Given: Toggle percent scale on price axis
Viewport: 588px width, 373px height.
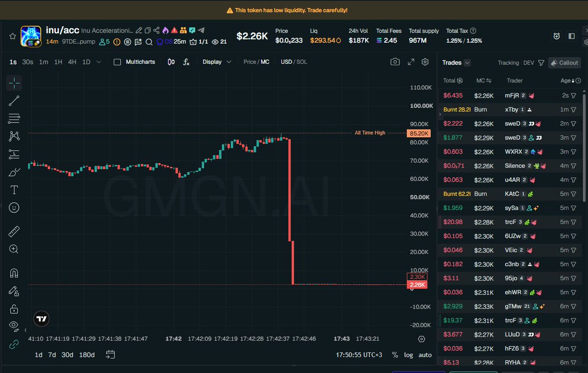Looking at the screenshot, I should click(x=395, y=355).
